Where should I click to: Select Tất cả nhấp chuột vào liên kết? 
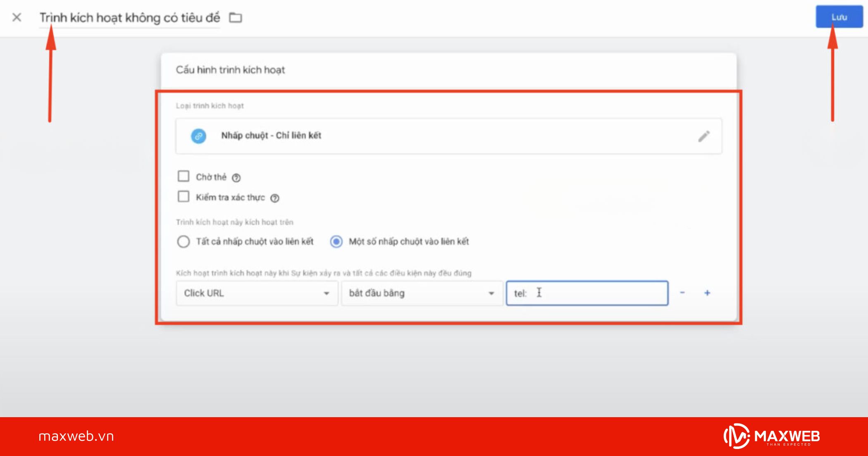click(184, 241)
